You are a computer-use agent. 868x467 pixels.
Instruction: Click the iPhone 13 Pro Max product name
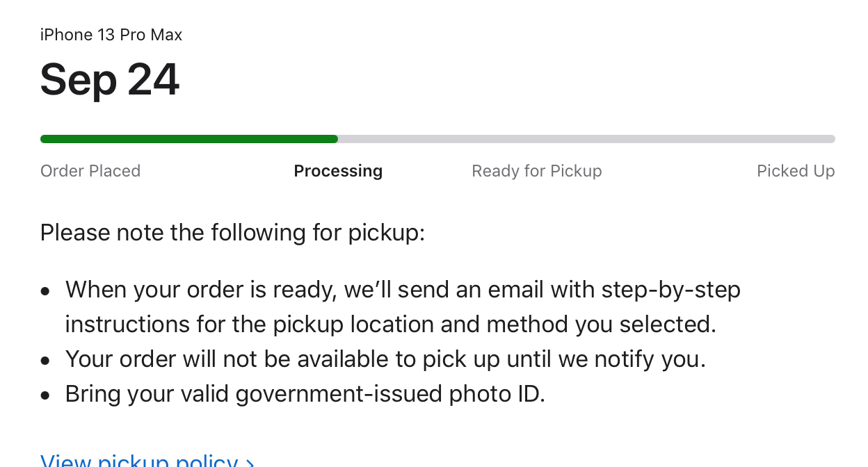point(111,35)
